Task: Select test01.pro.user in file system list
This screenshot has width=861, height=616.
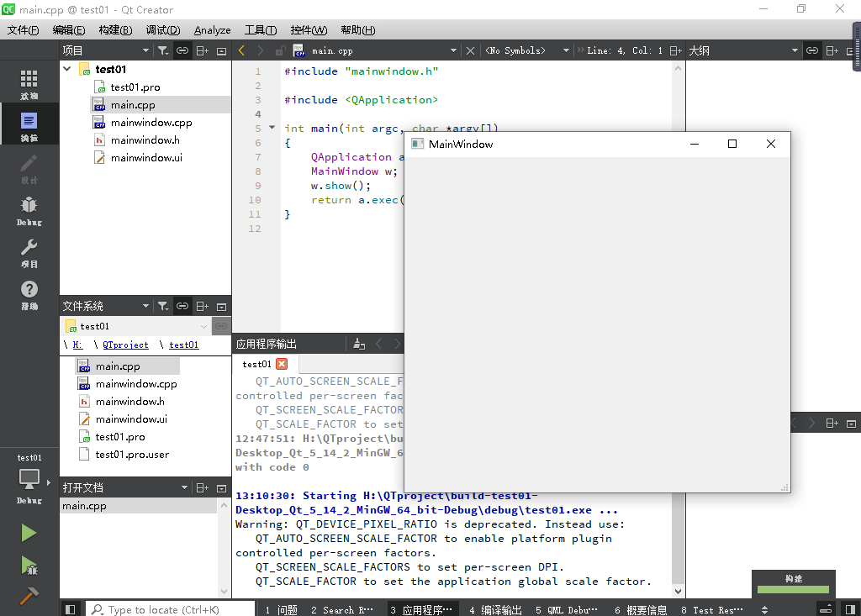Action: pos(132,454)
